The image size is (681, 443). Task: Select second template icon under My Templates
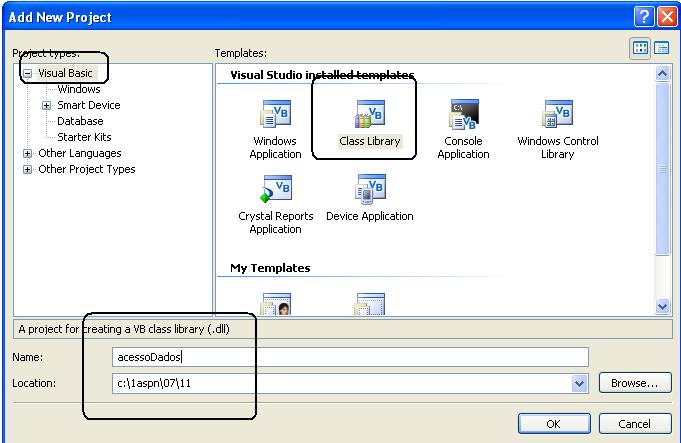pos(370,304)
